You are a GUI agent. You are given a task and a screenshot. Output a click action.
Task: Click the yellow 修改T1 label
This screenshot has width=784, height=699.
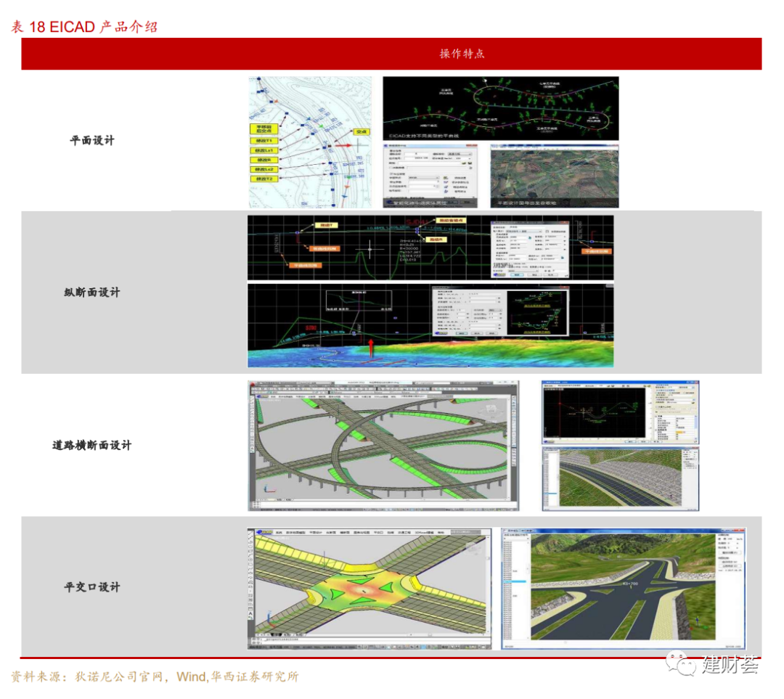click(x=264, y=141)
